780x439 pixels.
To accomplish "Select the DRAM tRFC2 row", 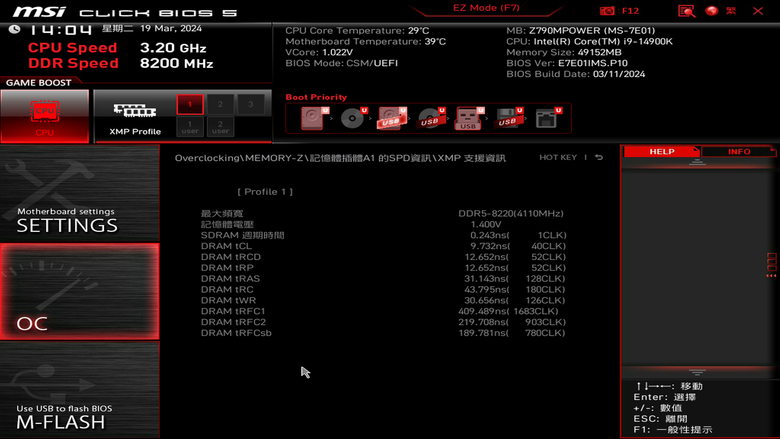I will 383,322.
